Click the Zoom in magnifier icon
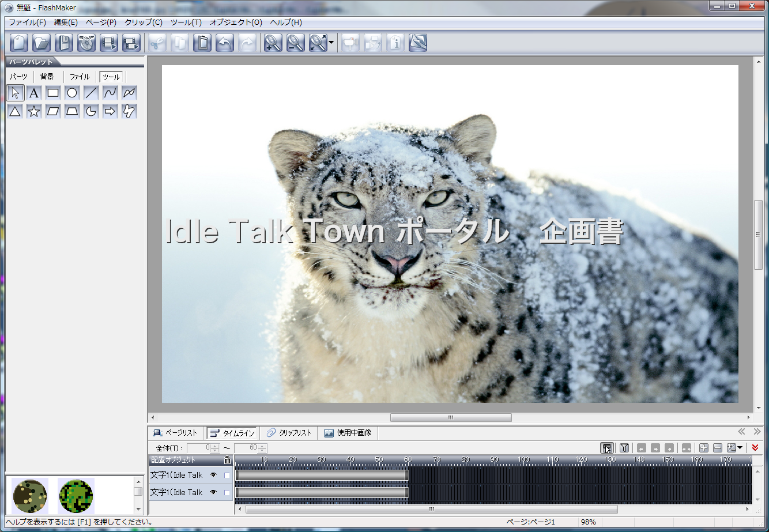 point(273,43)
